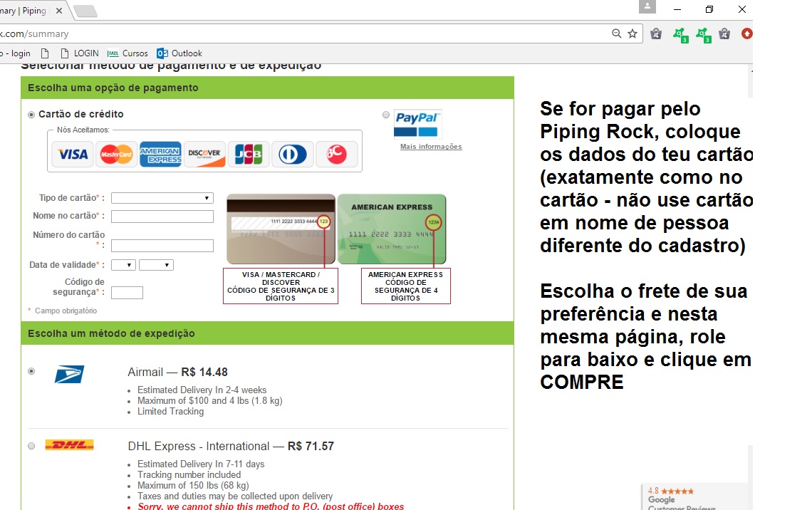
Task: Click the red circular extension icon
Action: [746, 33]
